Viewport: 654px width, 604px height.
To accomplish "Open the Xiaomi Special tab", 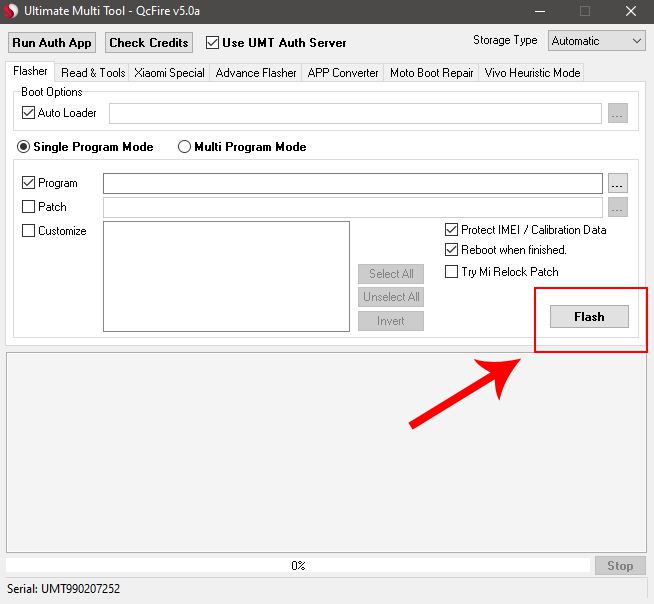I will click(169, 73).
